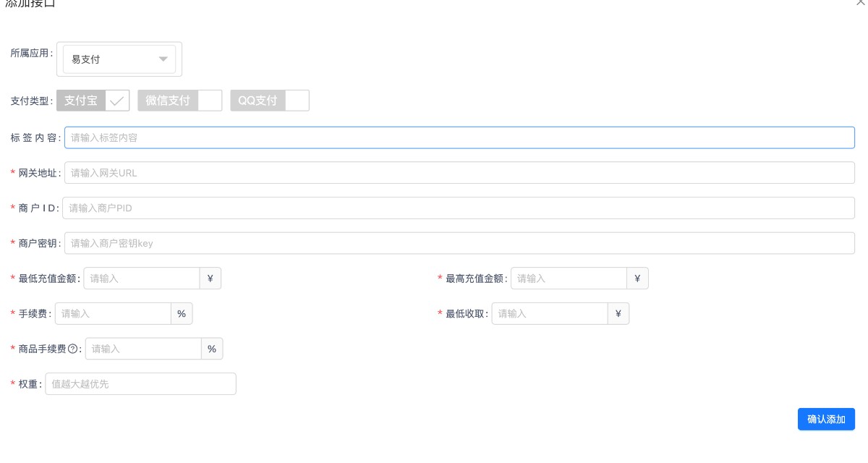This screenshot has width=868, height=463.
Task: Click into the 商户密钥 key field
Action: pos(459,243)
